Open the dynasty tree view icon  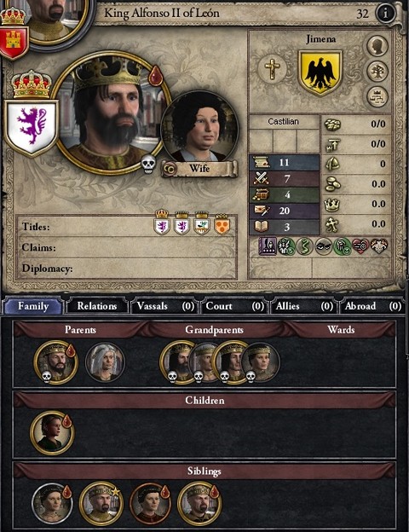[x=377, y=71]
